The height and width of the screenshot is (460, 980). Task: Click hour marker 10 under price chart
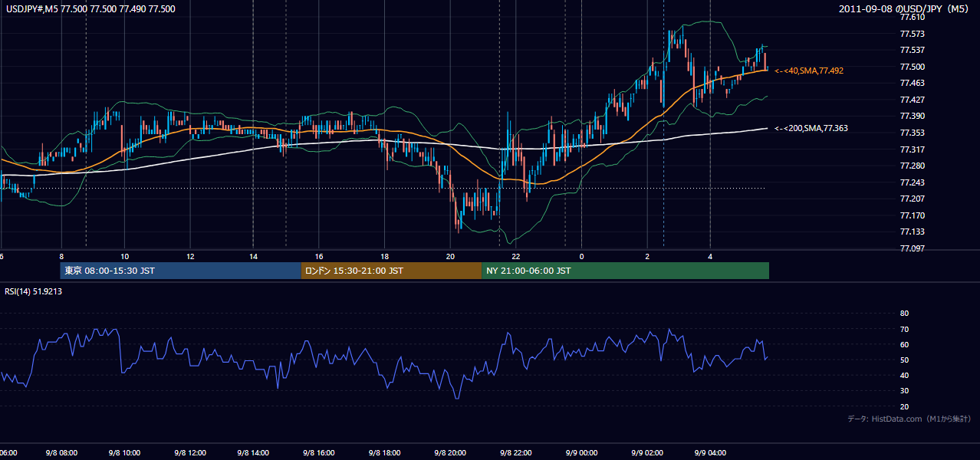pyautogui.click(x=124, y=257)
